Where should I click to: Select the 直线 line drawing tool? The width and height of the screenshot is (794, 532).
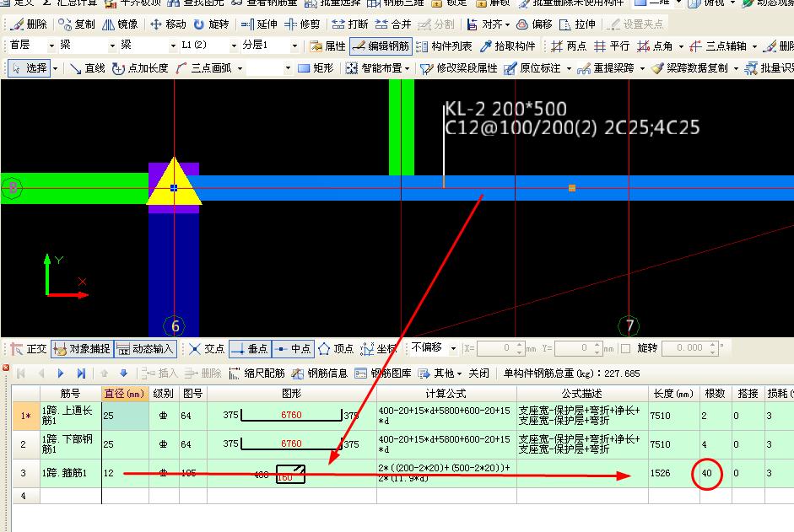[x=87, y=67]
